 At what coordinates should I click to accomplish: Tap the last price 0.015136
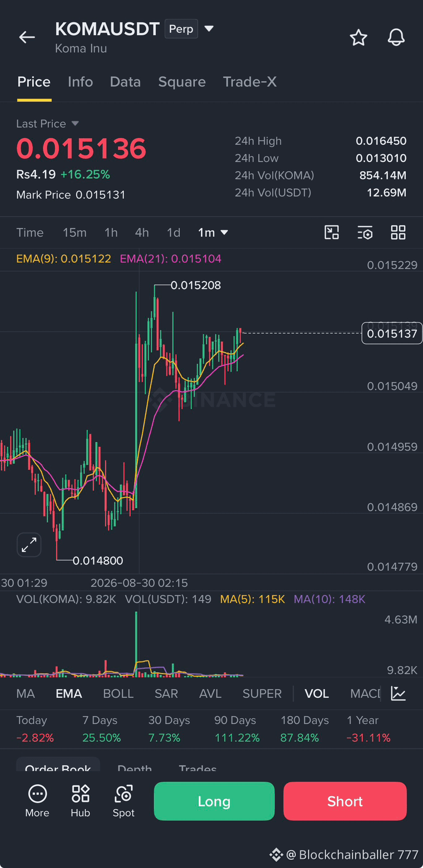(81, 149)
